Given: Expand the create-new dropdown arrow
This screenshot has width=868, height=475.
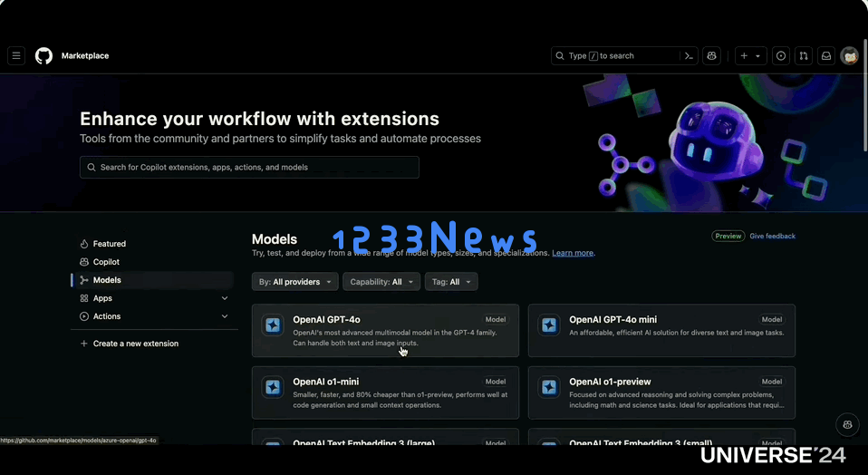Looking at the screenshot, I should [x=757, y=56].
